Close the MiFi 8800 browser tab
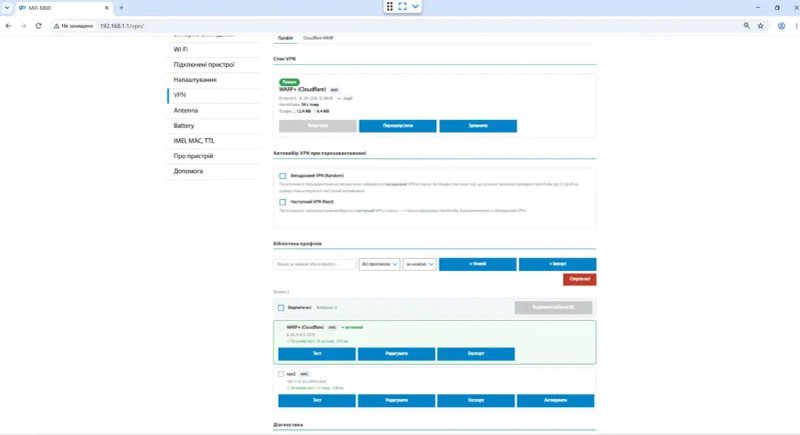Viewport: 800px width, 435px height. [107, 8]
